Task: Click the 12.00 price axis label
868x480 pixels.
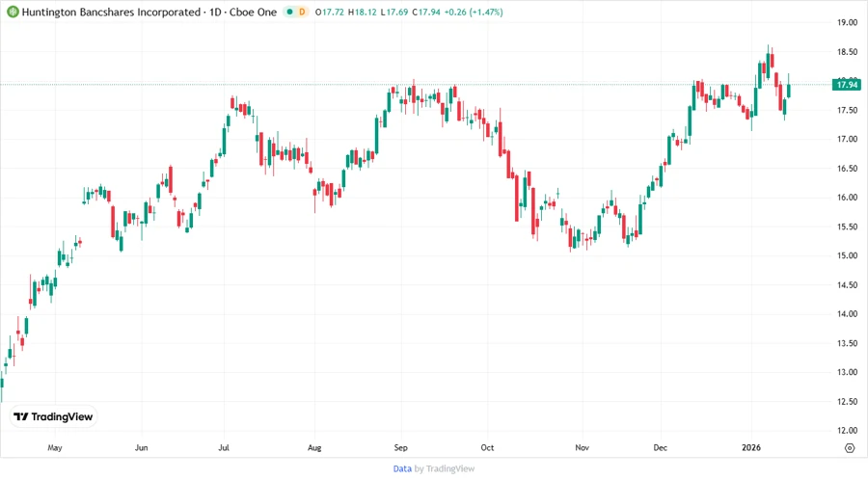Action: coord(847,431)
